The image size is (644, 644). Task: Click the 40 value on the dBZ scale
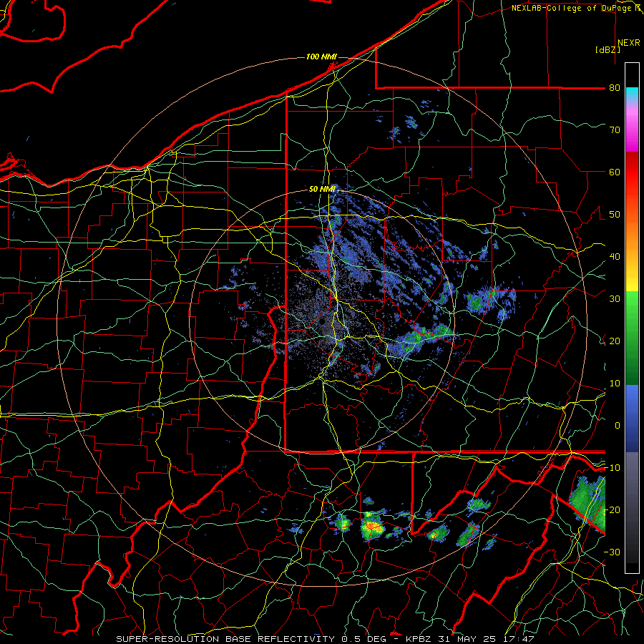(615, 257)
